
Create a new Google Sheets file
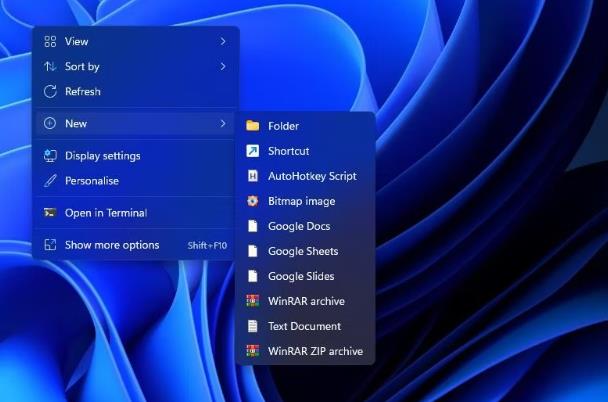pos(305,251)
